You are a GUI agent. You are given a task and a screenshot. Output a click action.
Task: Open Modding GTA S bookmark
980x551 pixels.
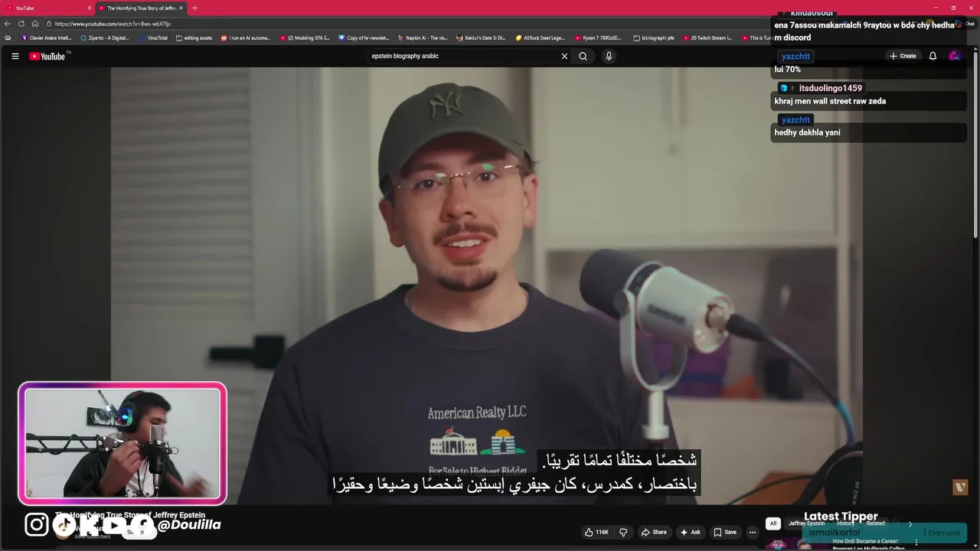305,37
